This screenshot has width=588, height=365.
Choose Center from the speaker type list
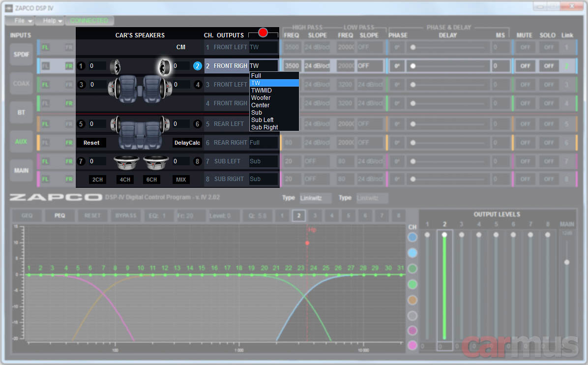[x=274, y=105]
